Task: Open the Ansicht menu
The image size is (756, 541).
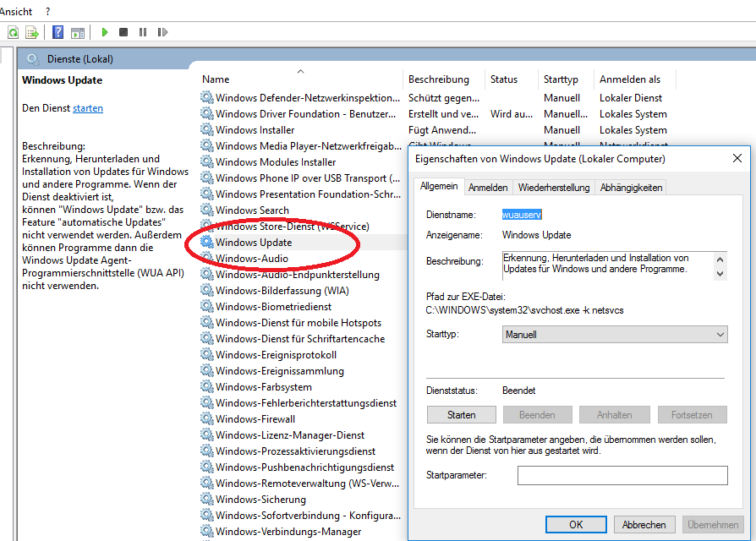Action: pyautogui.click(x=16, y=12)
